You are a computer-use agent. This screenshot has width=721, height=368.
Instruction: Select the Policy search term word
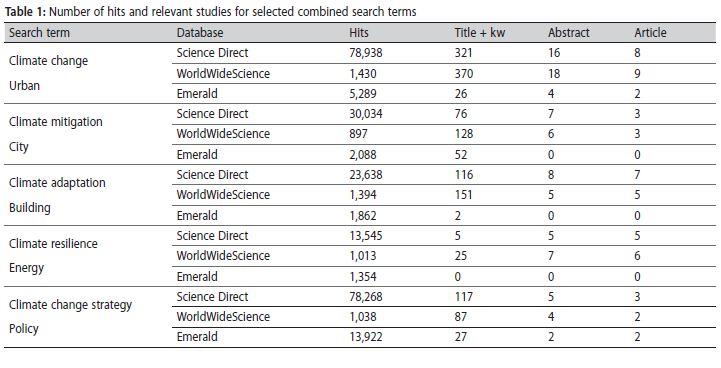[x=24, y=329]
